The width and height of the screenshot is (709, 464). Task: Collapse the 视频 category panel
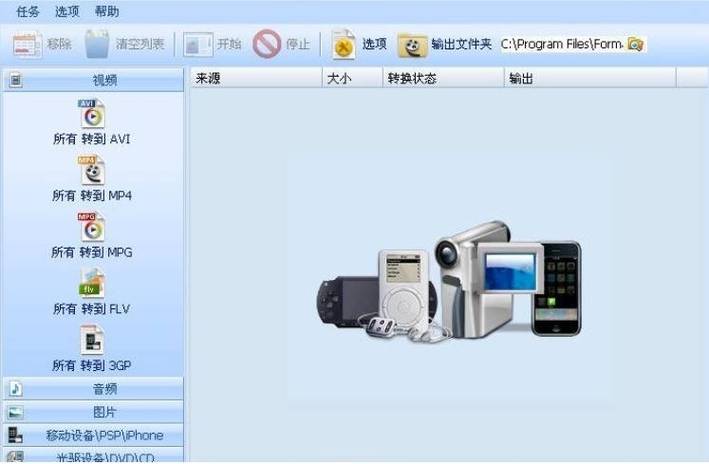(94, 80)
